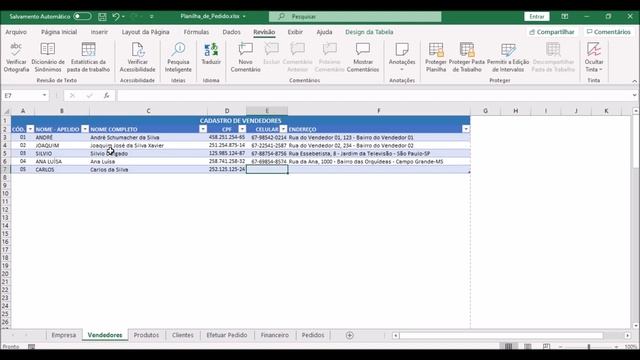Switch to the Inserir ribbon tab
The width and height of the screenshot is (640, 360).
[x=99, y=32]
